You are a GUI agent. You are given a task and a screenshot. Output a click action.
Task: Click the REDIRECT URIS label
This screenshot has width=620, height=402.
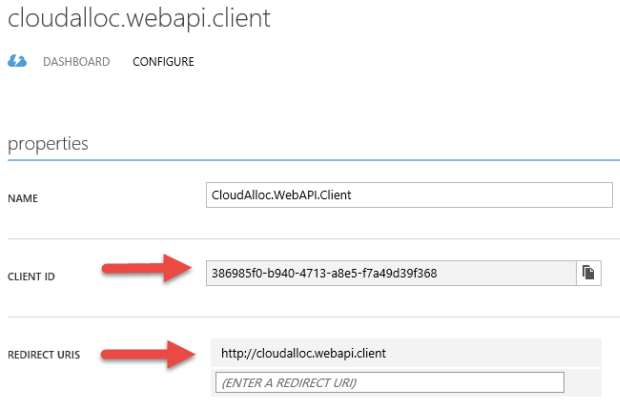(x=43, y=354)
